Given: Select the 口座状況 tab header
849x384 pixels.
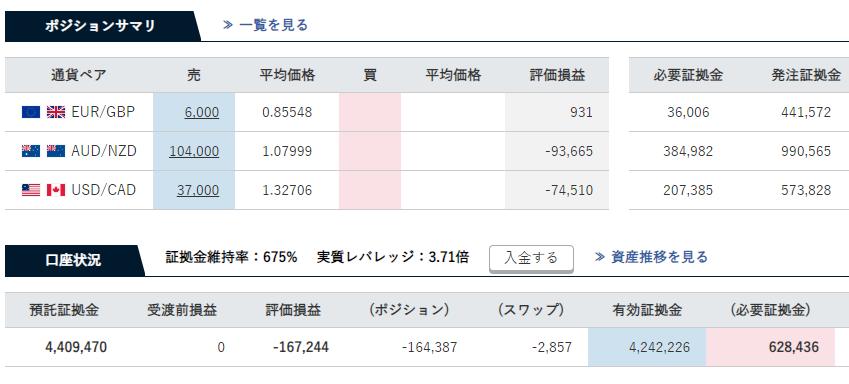Looking at the screenshot, I should pyautogui.click(x=75, y=261).
